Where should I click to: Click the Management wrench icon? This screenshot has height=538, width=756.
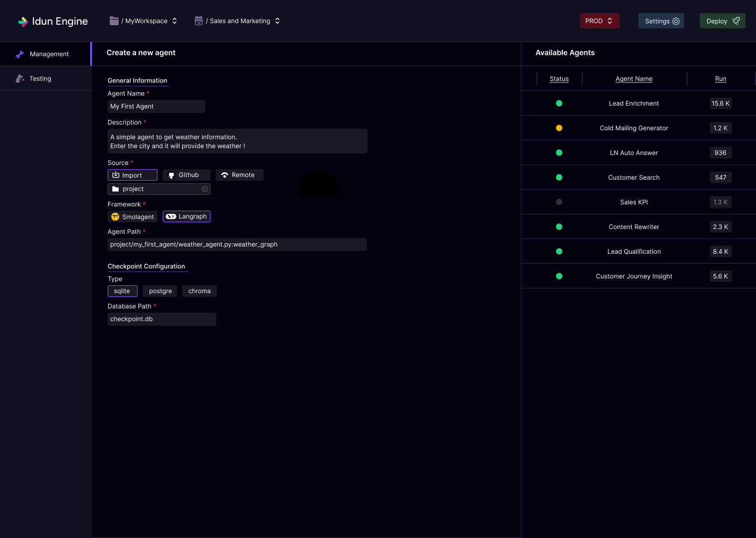(x=20, y=54)
